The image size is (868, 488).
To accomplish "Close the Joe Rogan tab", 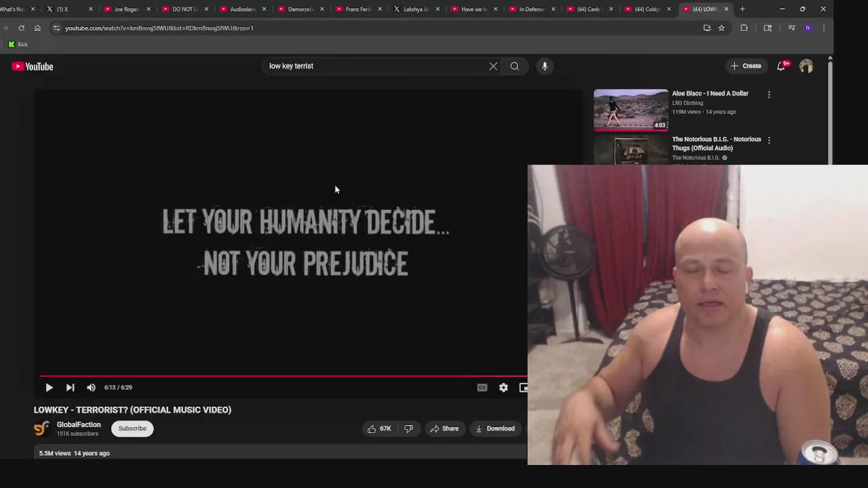I will pos(149,9).
